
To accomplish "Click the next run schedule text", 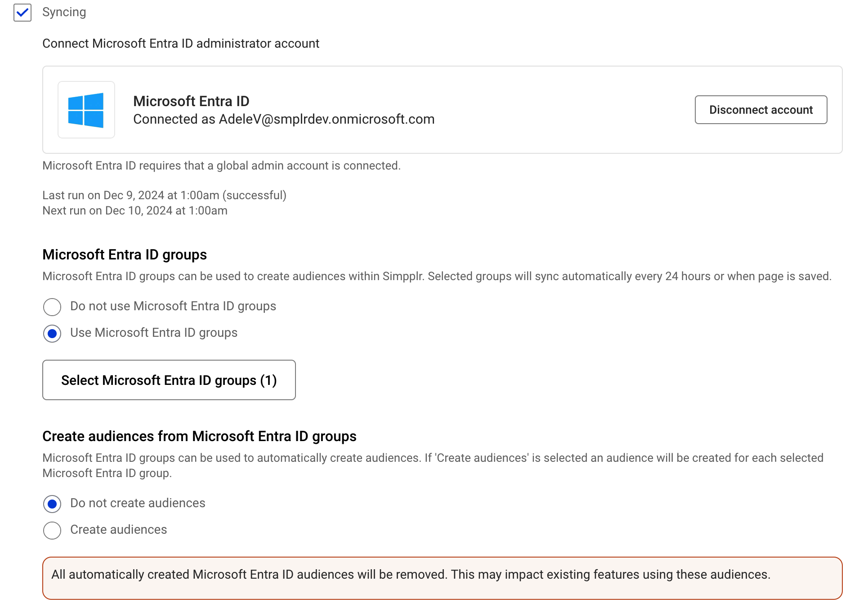I will (135, 210).
